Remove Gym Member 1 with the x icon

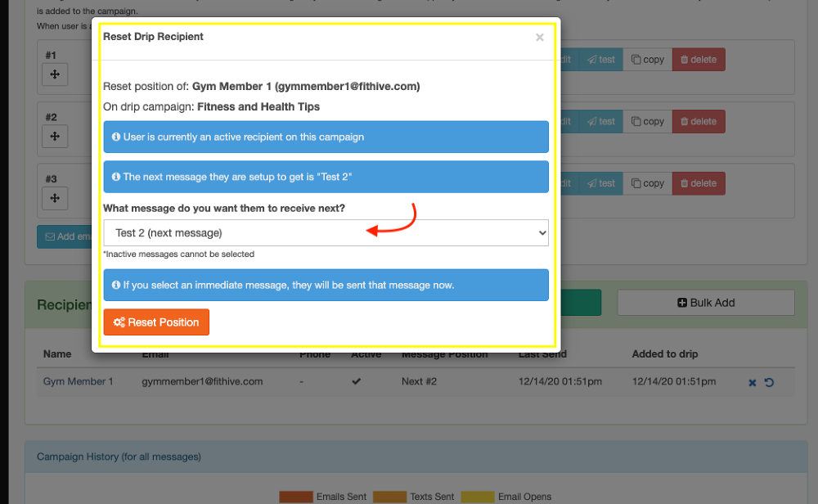click(x=753, y=382)
